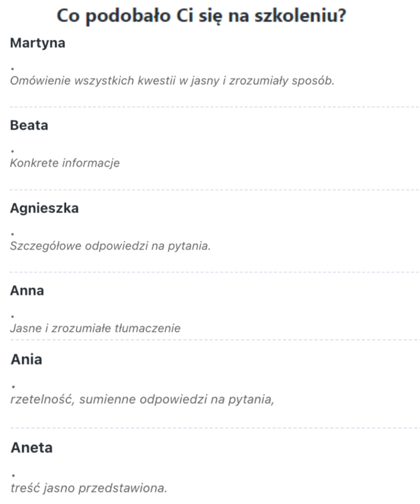Select the name Ania
The width and height of the screenshot is (420, 504).
[x=27, y=360]
